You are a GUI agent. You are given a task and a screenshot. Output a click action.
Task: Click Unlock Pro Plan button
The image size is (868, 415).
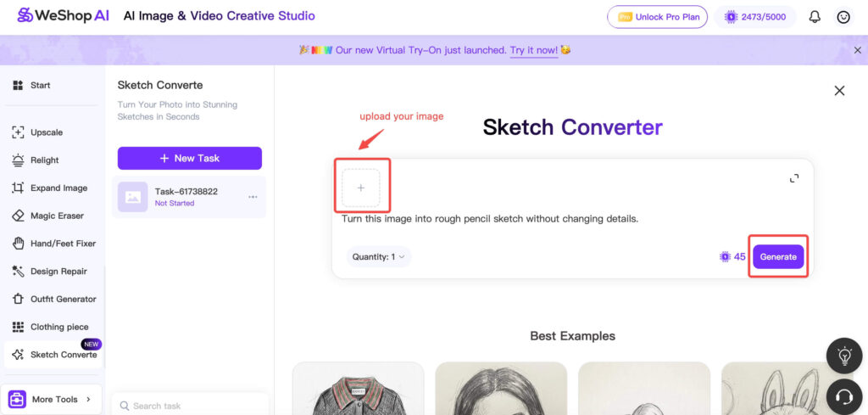(658, 17)
